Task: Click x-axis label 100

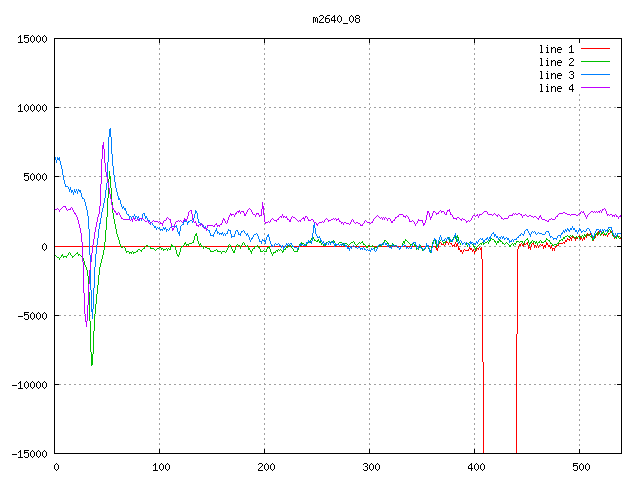Action: click(x=161, y=467)
